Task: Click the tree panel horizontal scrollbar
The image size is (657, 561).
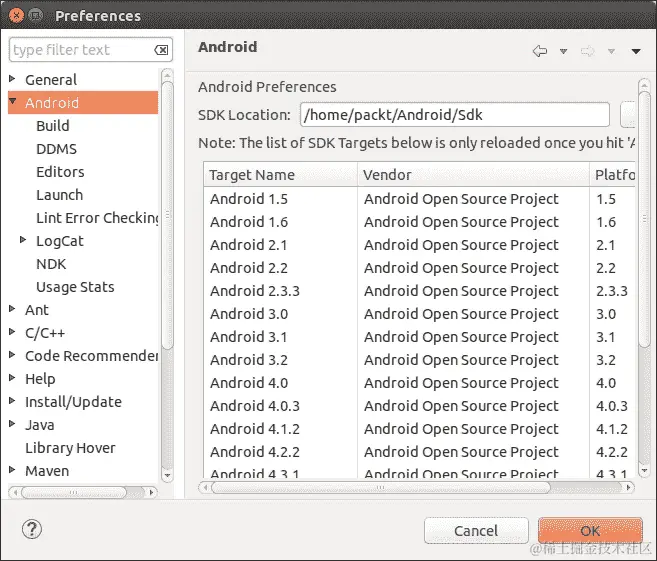Action: [x=74, y=492]
